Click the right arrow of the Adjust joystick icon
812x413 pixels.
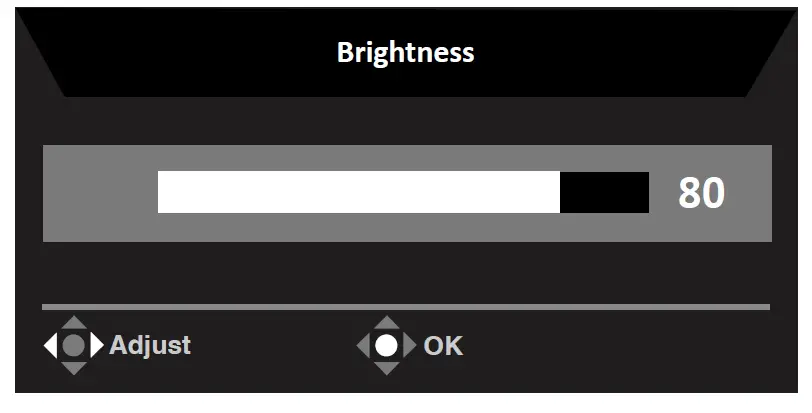coord(97,346)
